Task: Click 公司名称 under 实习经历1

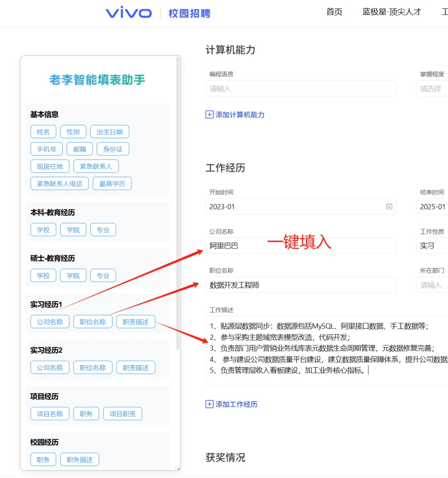Action: coord(50,321)
